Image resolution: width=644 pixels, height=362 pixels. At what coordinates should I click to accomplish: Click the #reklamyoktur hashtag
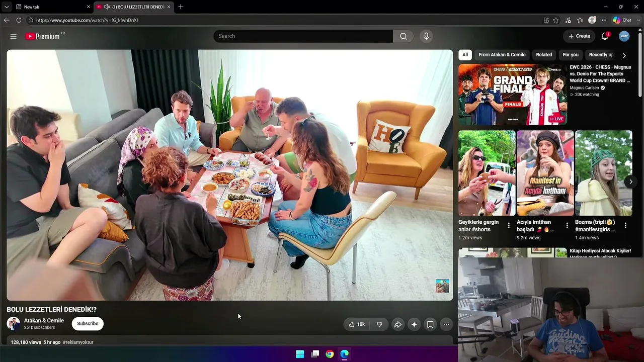pyautogui.click(x=78, y=342)
